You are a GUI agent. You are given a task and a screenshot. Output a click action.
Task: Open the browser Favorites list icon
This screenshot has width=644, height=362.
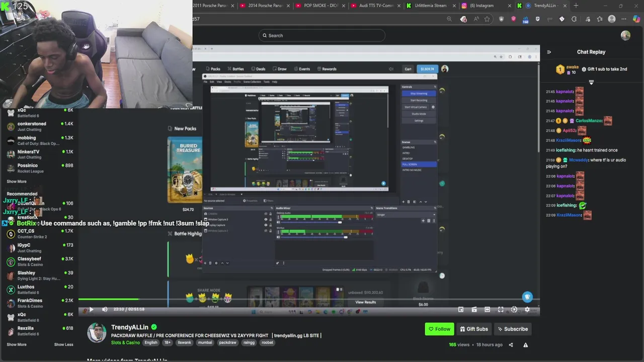pos(600,19)
